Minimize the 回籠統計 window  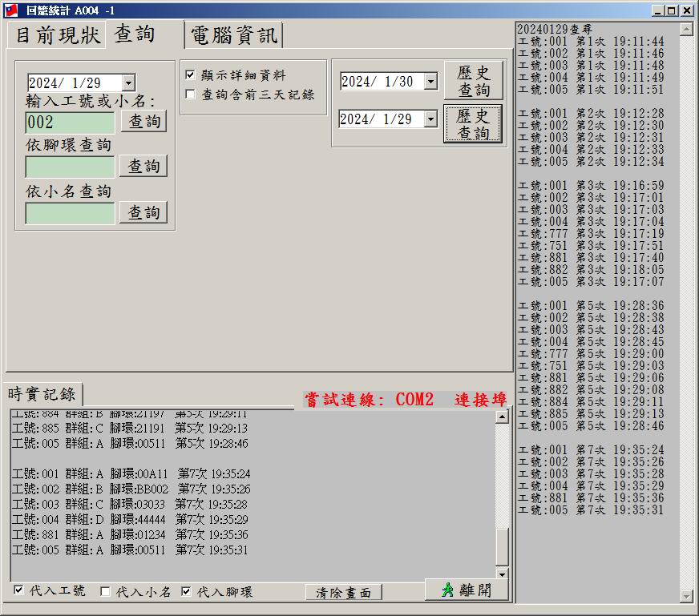click(659, 10)
